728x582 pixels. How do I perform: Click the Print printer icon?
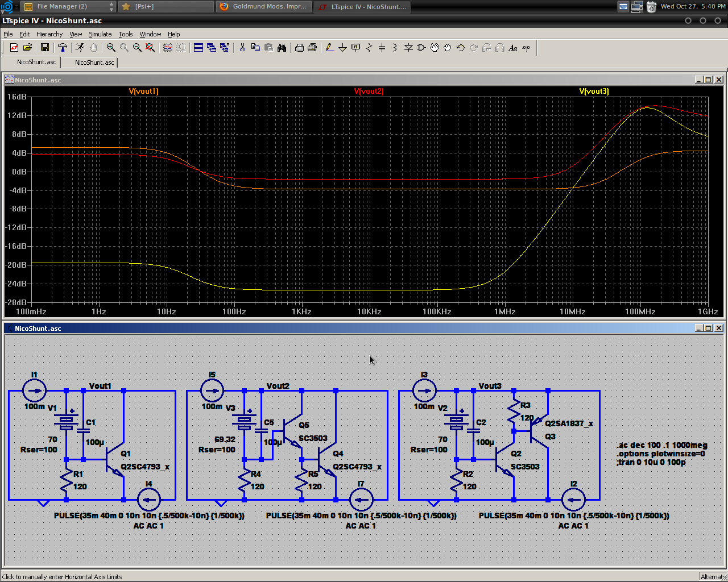pyautogui.click(x=312, y=48)
